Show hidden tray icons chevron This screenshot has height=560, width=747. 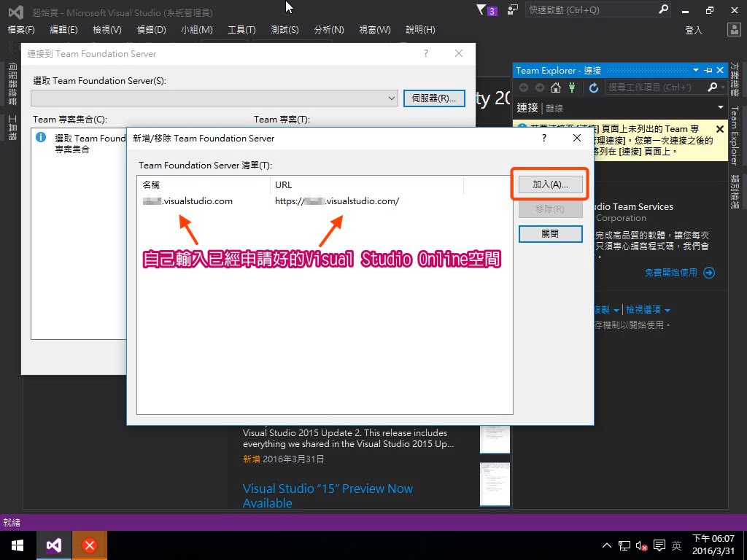click(x=606, y=545)
